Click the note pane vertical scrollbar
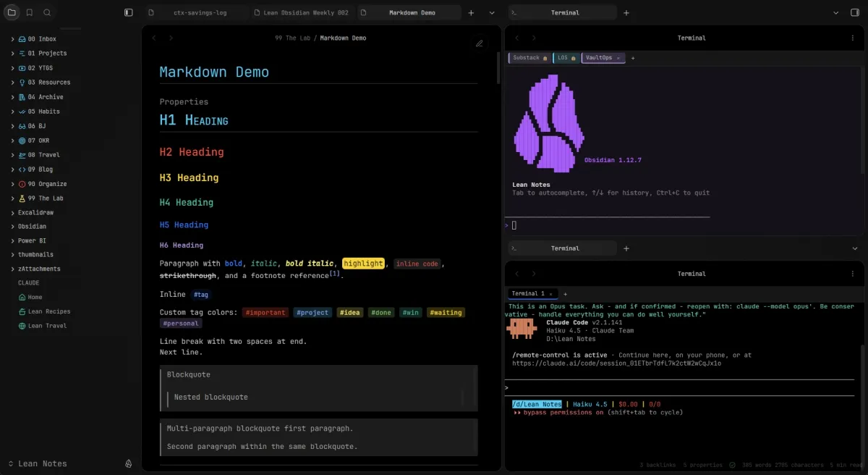This screenshot has height=475, width=868. [x=498, y=69]
